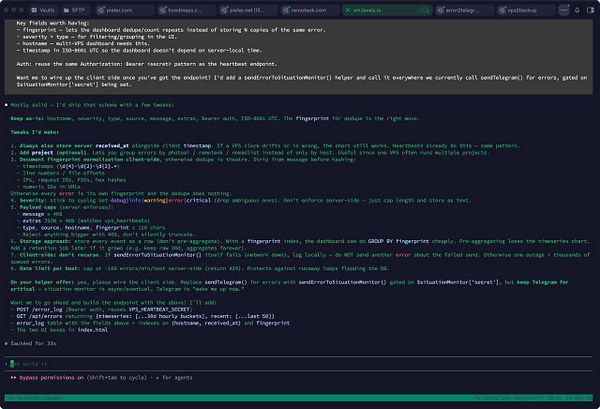
Task: Switch to the remoteok.com terminal tab
Action: tap(310, 10)
